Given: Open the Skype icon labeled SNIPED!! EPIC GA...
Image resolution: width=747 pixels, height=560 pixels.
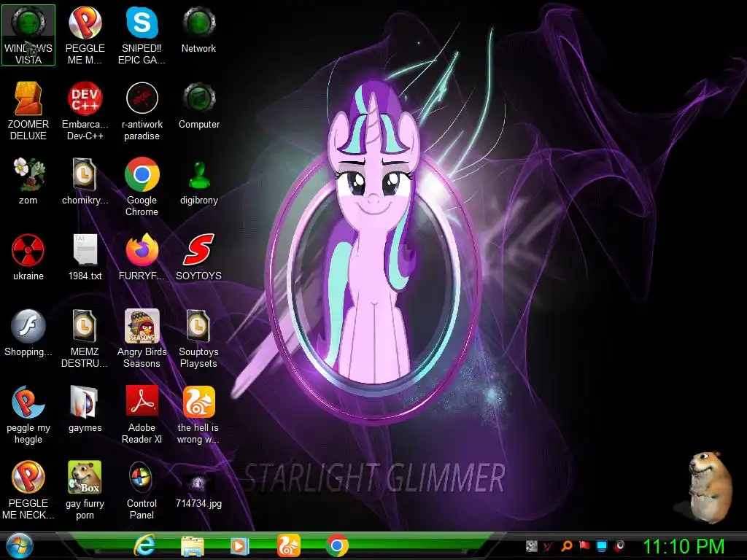Looking at the screenshot, I should pos(142,35).
